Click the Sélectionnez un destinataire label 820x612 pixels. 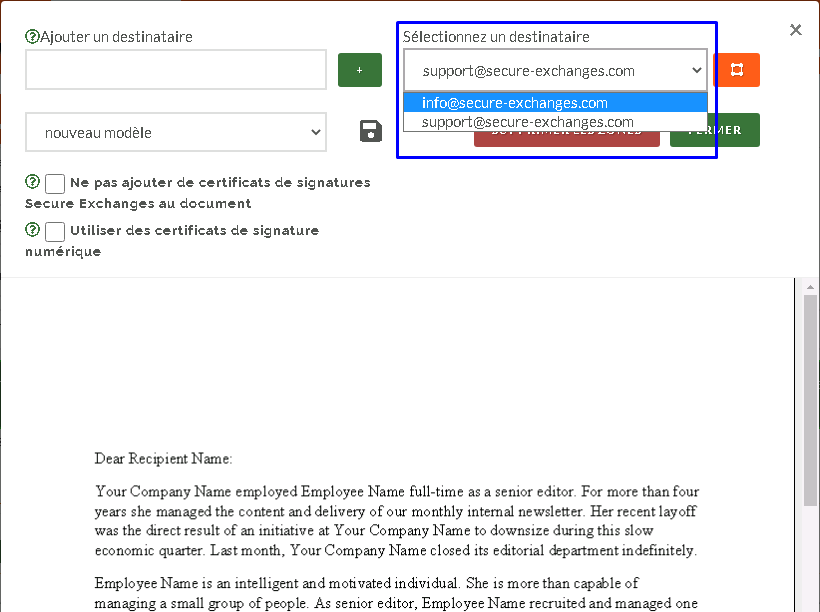[496, 37]
